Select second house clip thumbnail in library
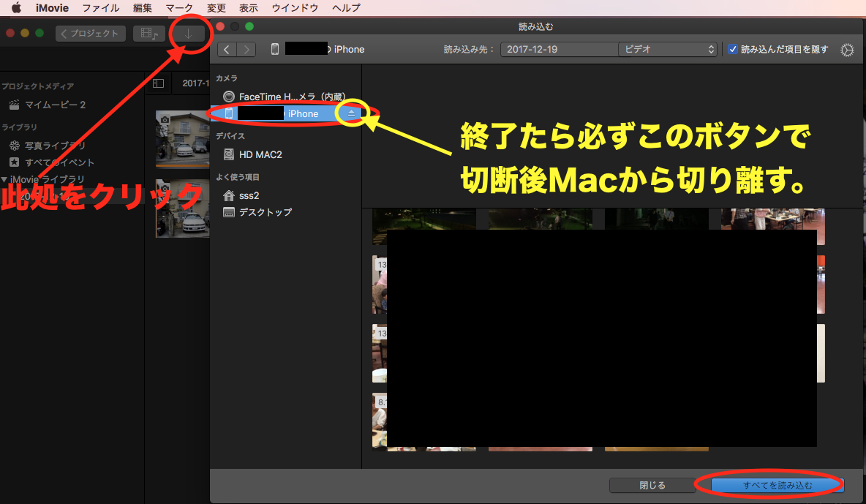Image resolution: width=866 pixels, height=504 pixels. pos(183,208)
